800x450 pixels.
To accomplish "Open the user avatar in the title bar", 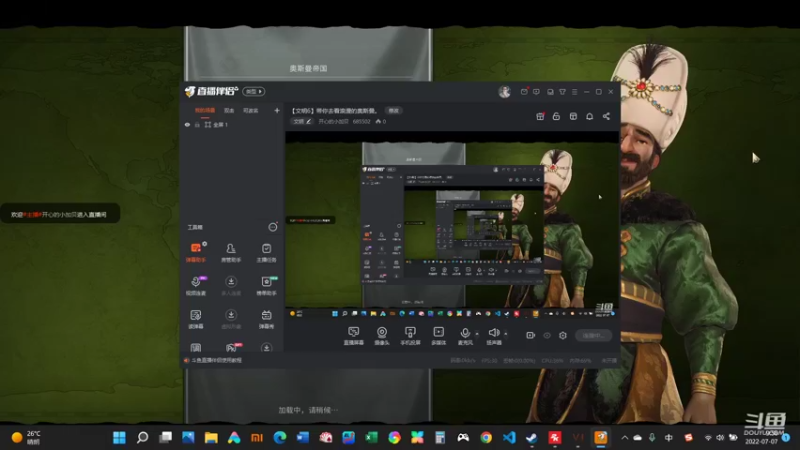I will pyautogui.click(x=504, y=91).
